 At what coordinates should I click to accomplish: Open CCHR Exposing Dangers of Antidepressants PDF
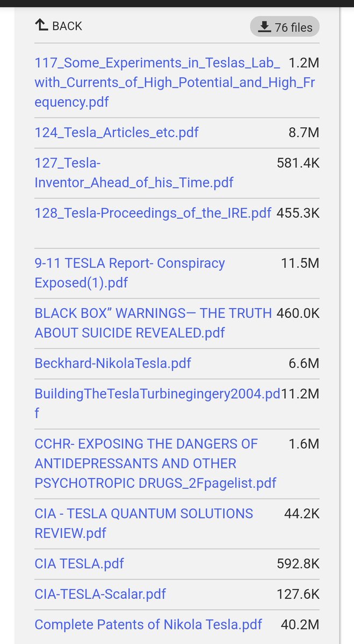coord(155,463)
